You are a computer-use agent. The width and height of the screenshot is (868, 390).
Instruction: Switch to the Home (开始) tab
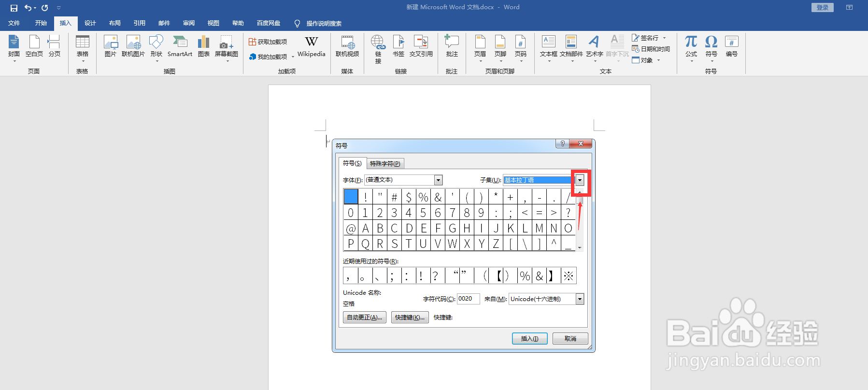coord(41,23)
